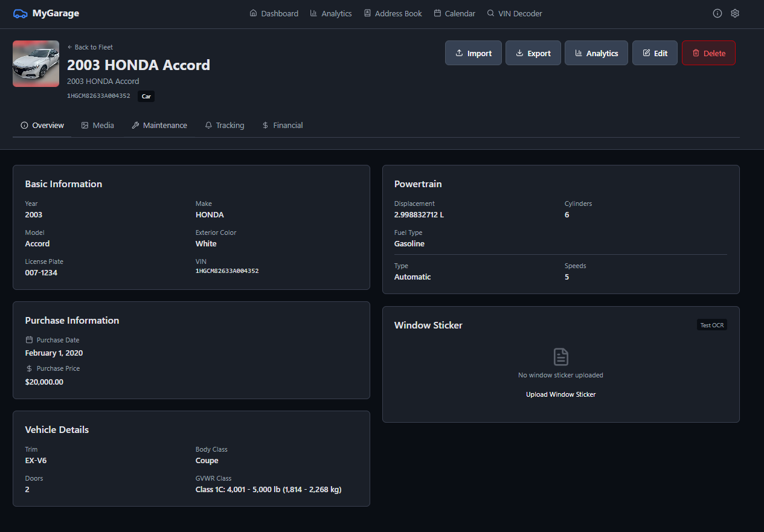Viewport: 764px width, 532px height.
Task: Click the Honda Accord vehicle thumbnail
Action: click(x=36, y=64)
